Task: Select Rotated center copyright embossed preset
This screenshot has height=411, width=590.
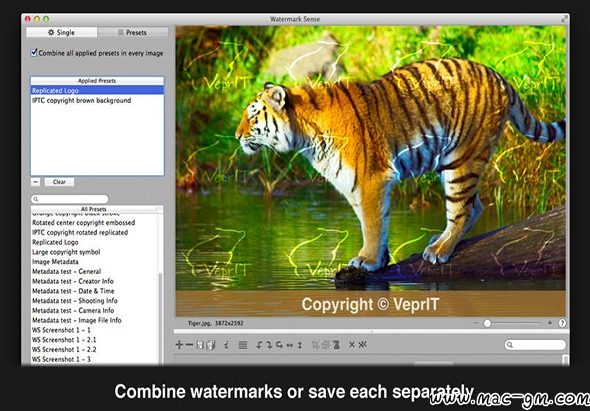Action: pos(94,222)
